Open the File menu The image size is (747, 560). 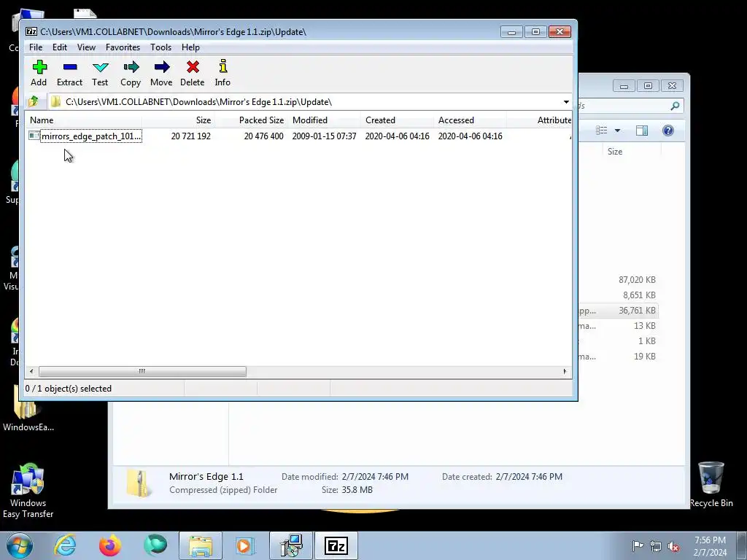(x=36, y=47)
